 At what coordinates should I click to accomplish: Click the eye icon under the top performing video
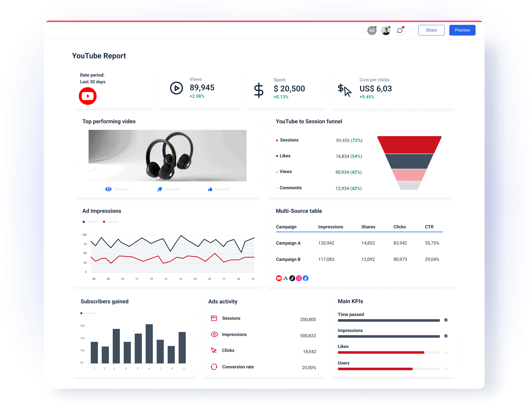coord(109,189)
